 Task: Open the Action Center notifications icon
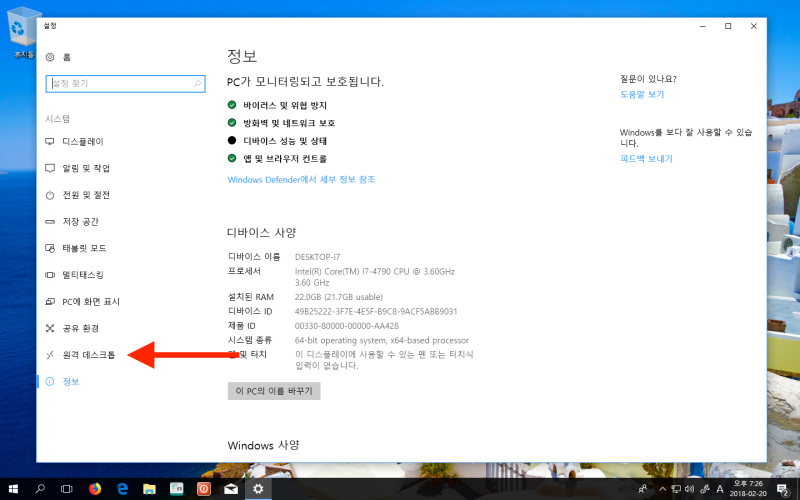[783, 489]
